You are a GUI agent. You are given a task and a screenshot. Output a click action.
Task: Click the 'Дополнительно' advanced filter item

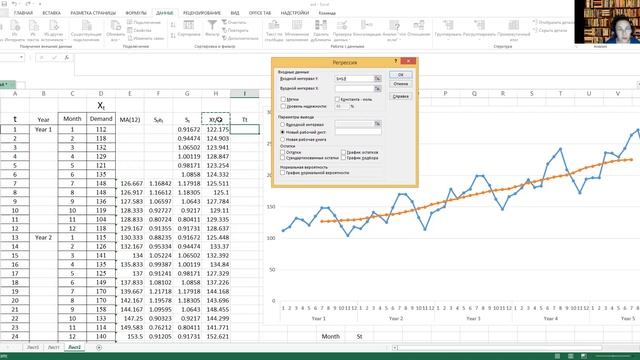[240, 38]
